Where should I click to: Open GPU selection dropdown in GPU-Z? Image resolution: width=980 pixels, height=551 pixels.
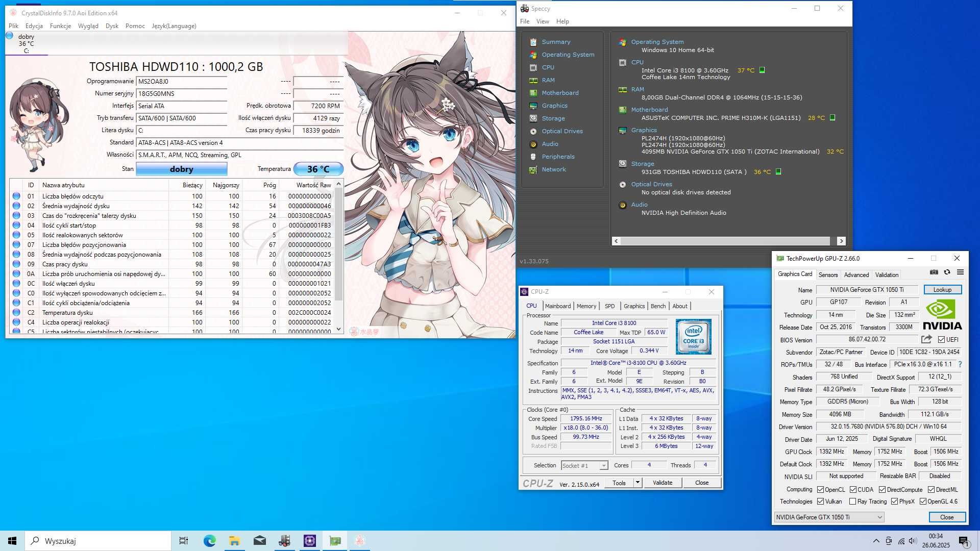[x=829, y=517]
